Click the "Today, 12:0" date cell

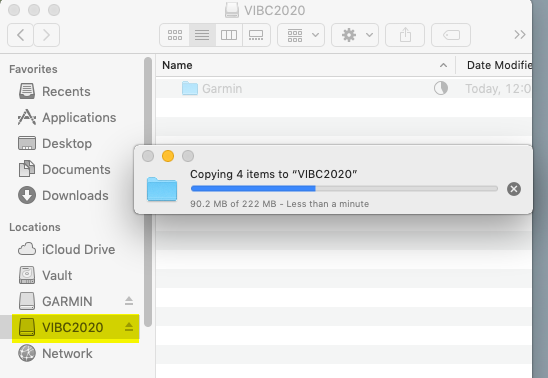click(498, 89)
